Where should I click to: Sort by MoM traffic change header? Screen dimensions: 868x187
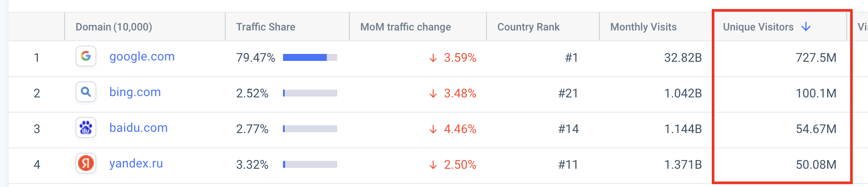[406, 27]
